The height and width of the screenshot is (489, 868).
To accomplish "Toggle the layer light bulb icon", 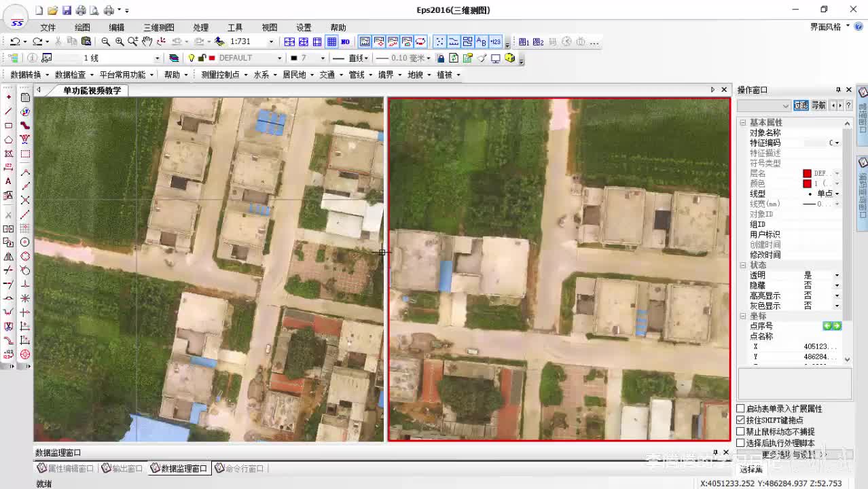I will [192, 58].
